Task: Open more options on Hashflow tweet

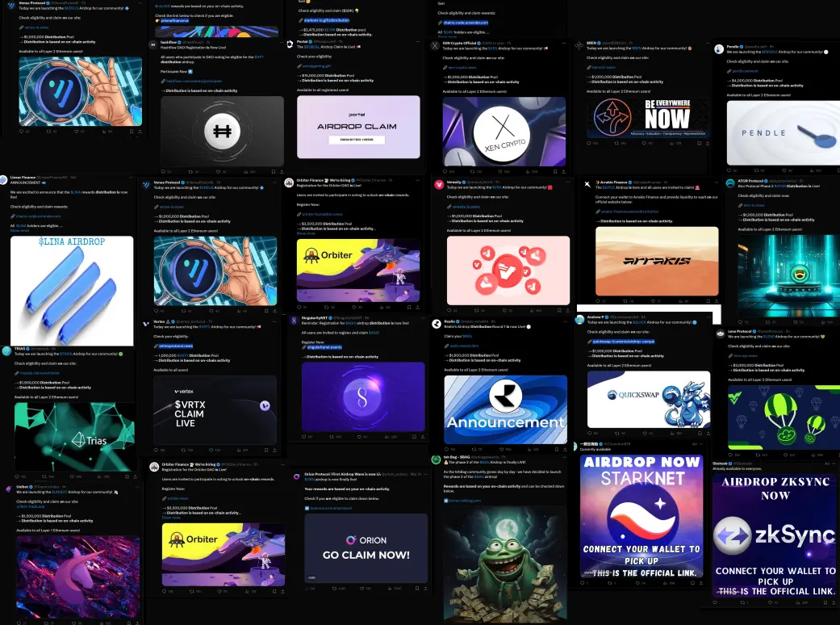Action: (x=280, y=42)
